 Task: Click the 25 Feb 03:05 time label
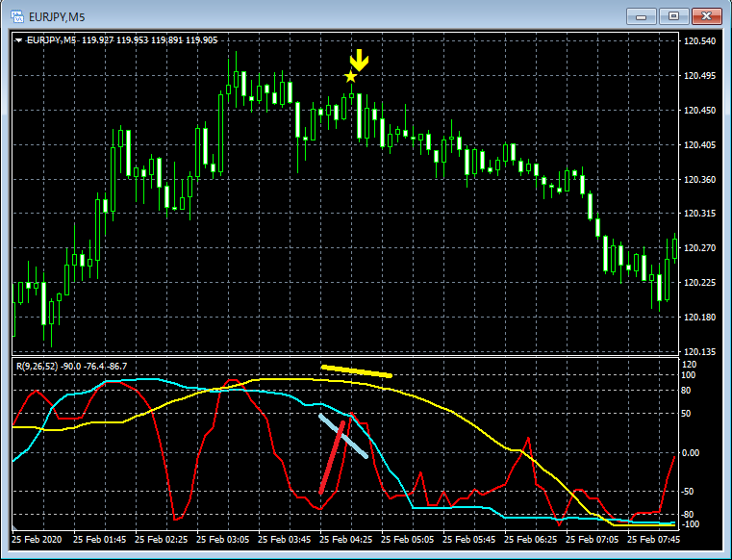point(223,540)
